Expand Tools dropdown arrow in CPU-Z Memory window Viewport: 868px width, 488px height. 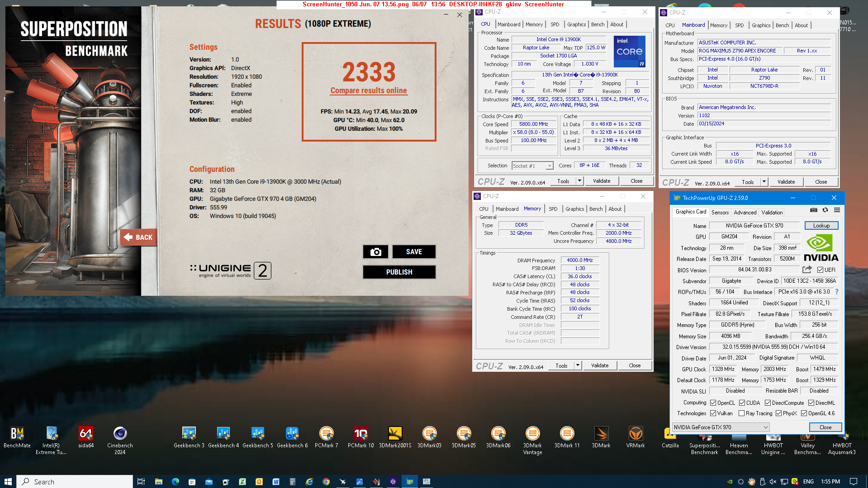578,365
